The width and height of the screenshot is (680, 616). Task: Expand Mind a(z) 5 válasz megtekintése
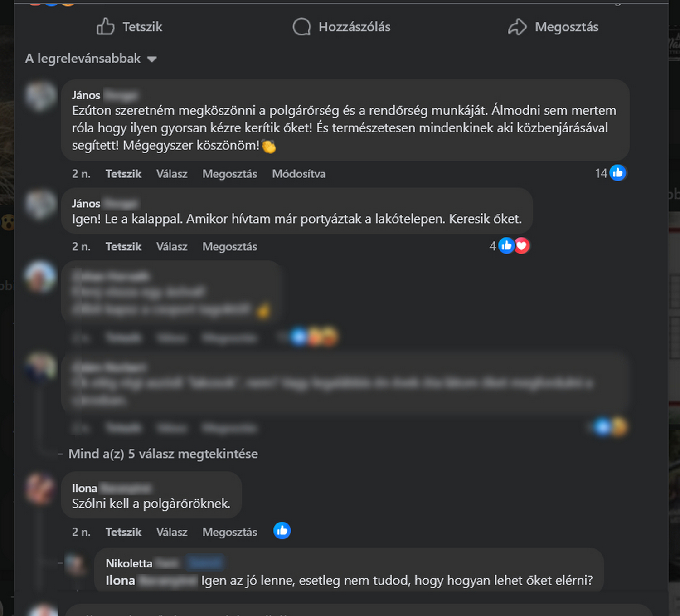click(163, 454)
